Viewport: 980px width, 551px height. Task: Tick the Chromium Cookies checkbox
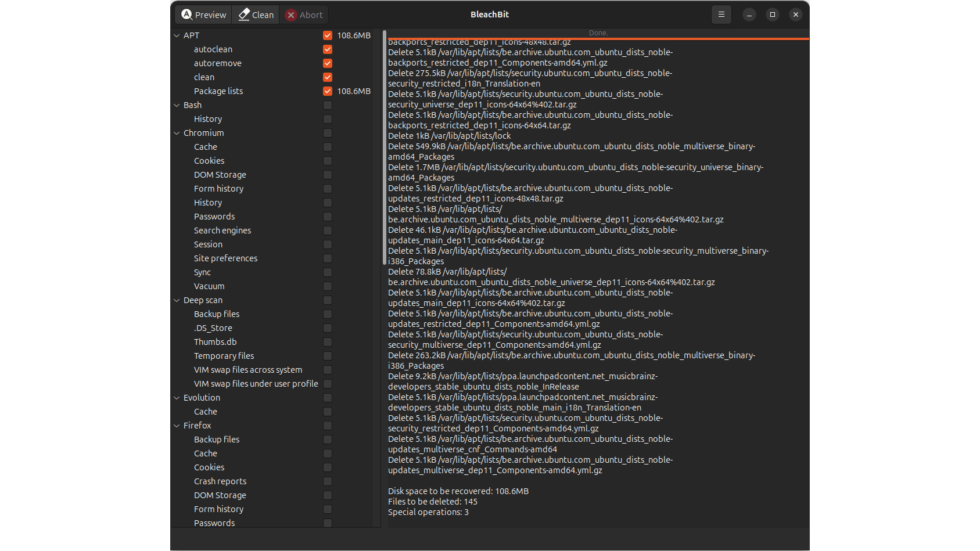pyautogui.click(x=328, y=161)
